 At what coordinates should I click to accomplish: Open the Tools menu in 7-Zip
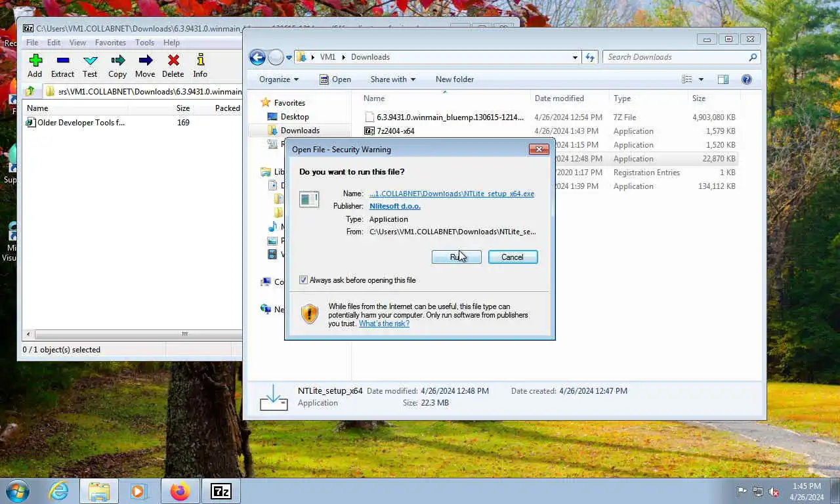pyautogui.click(x=144, y=43)
